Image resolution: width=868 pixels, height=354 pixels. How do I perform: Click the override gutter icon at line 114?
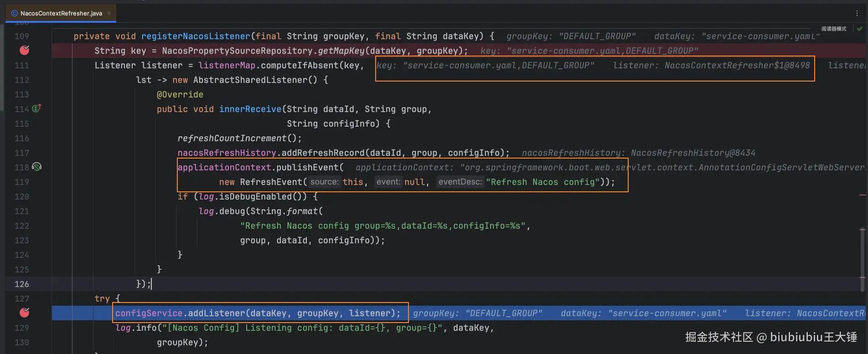coord(37,108)
